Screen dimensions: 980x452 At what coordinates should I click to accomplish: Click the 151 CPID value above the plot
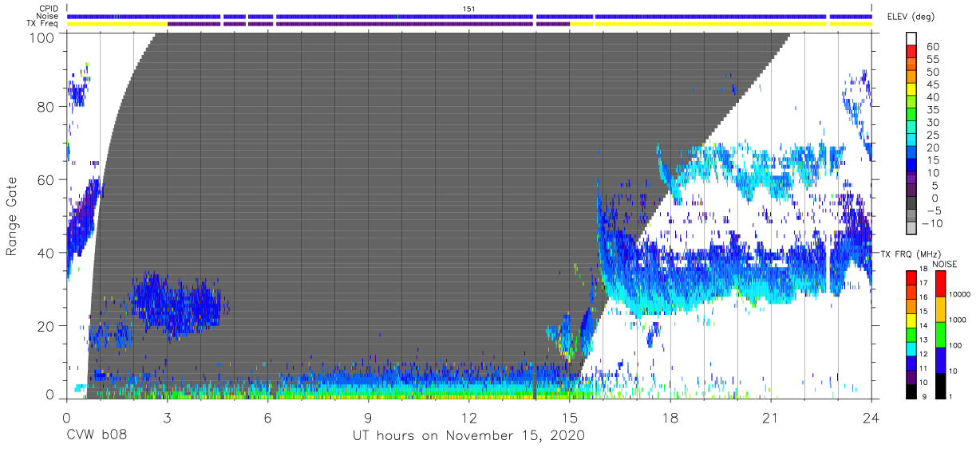pyautogui.click(x=469, y=8)
